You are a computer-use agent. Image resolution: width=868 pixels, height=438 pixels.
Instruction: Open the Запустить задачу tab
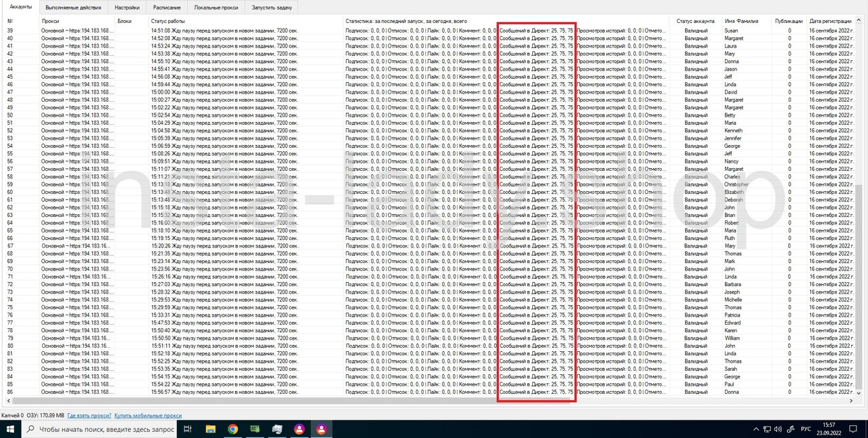point(272,7)
